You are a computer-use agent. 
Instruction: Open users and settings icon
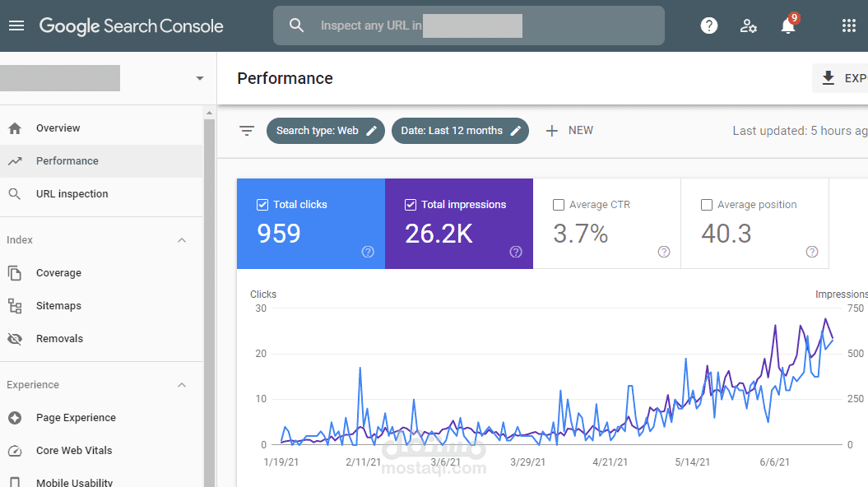pyautogui.click(x=749, y=26)
